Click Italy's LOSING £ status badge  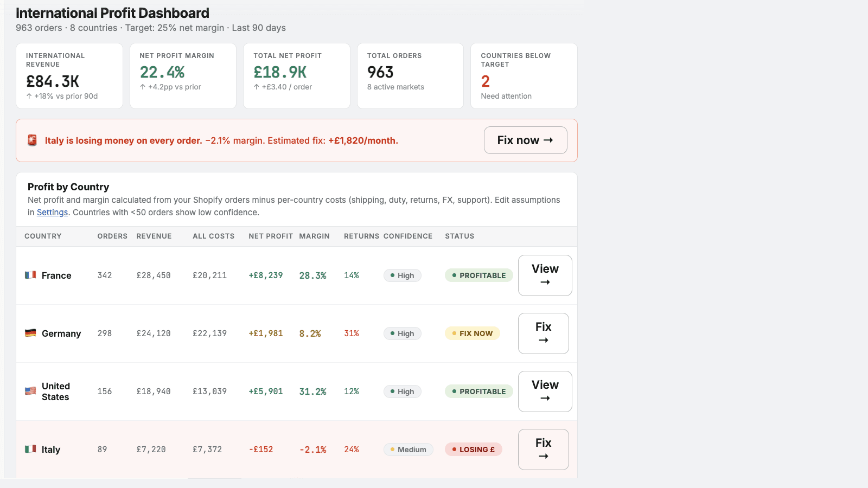(474, 450)
